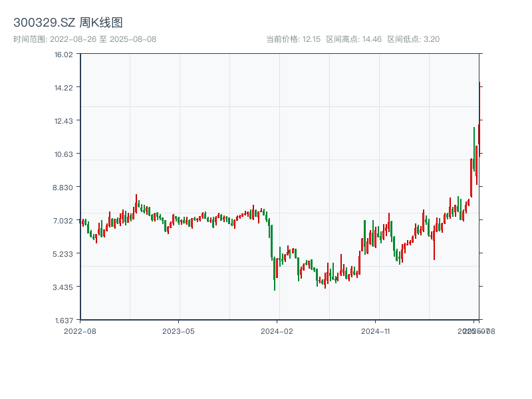This screenshot has width=532, height=399.
Task: Click the lowest green candle near 2024-02
Action: tap(275, 274)
